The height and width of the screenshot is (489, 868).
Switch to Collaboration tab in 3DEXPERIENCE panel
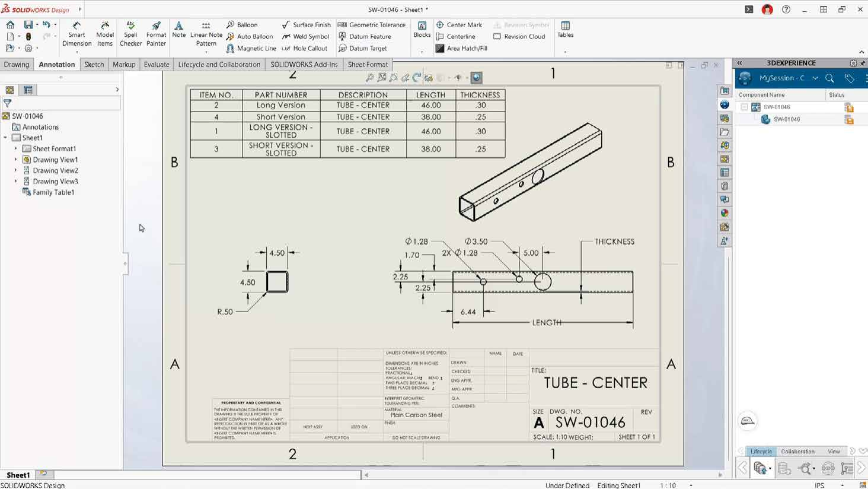pyautogui.click(x=797, y=452)
